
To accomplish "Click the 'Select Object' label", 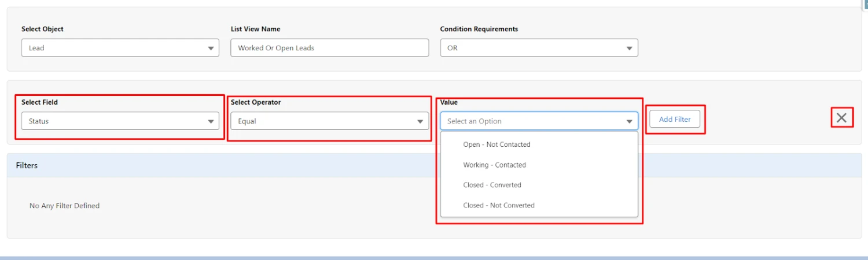I will [x=42, y=29].
